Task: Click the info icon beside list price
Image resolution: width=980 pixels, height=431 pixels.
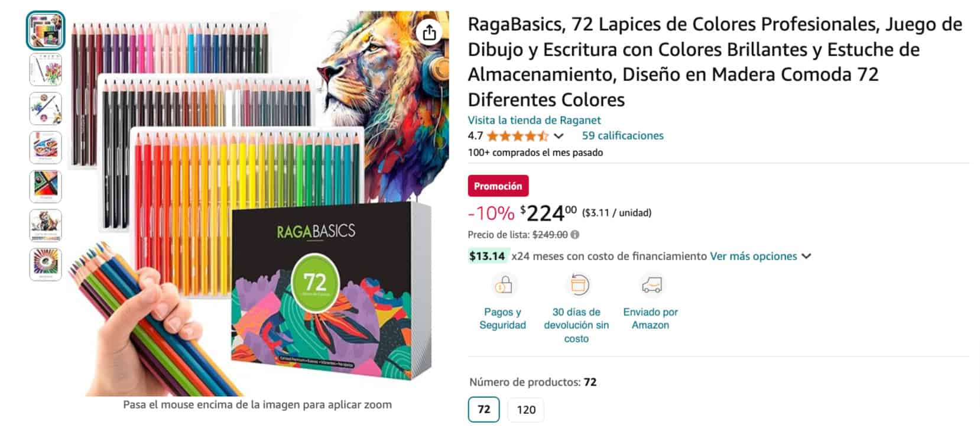Action: tap(575, 235)
